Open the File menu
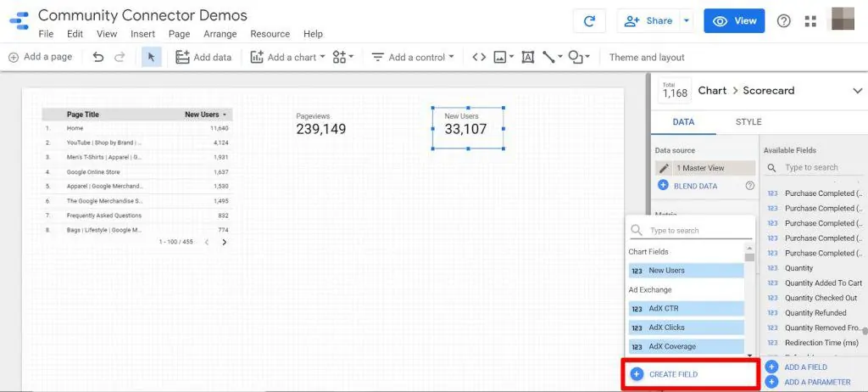The width and height of the screenshot is (868, 392). click(x=46, y=34)
